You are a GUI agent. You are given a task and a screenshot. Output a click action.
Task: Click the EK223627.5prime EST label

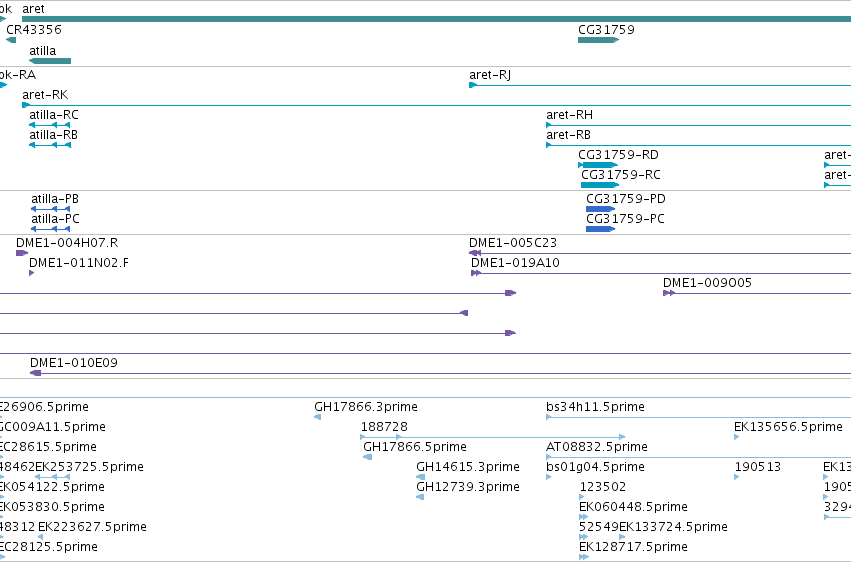tap(92, 527)
